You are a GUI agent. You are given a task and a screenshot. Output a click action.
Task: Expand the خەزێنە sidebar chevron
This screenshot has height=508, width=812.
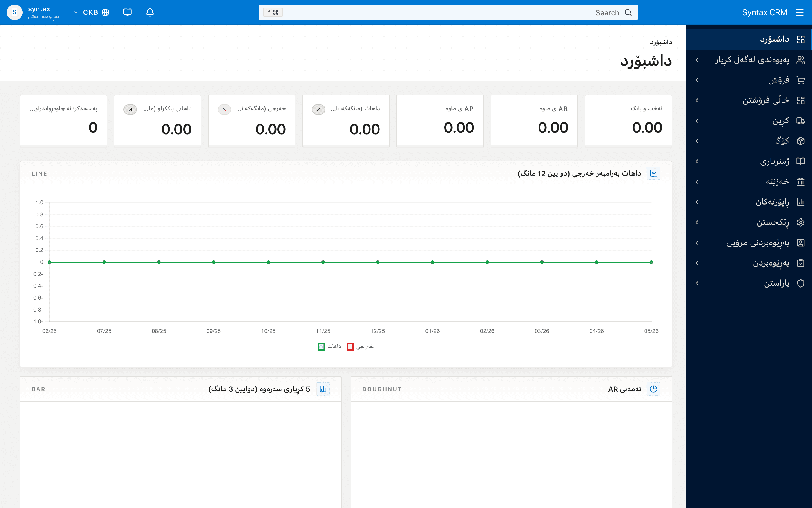coord(697,182)
